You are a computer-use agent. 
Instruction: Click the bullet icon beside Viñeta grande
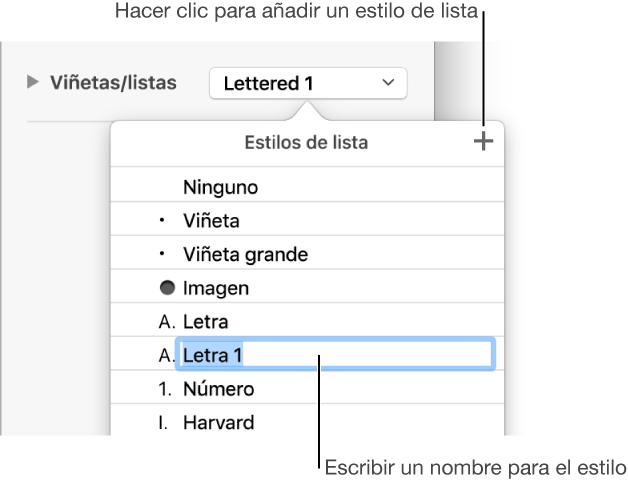click(164, 255)
